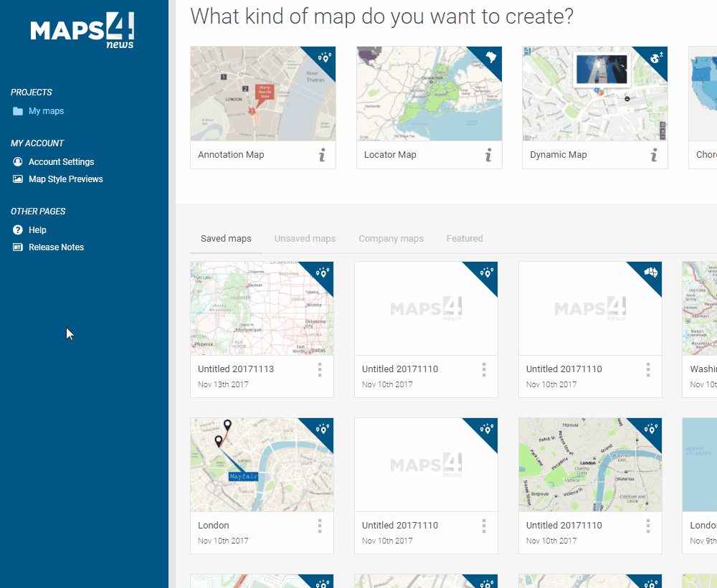Click the "MY ACCOUNT" sidebar heading
Viewport: 717px width, 588px height.
click(x=37, y=143)
